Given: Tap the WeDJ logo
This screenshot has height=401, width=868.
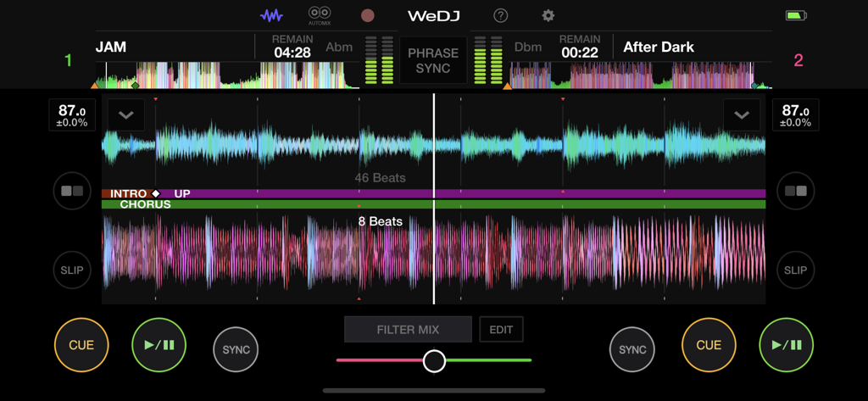Looking at the screenshot, I should point(435,15).
